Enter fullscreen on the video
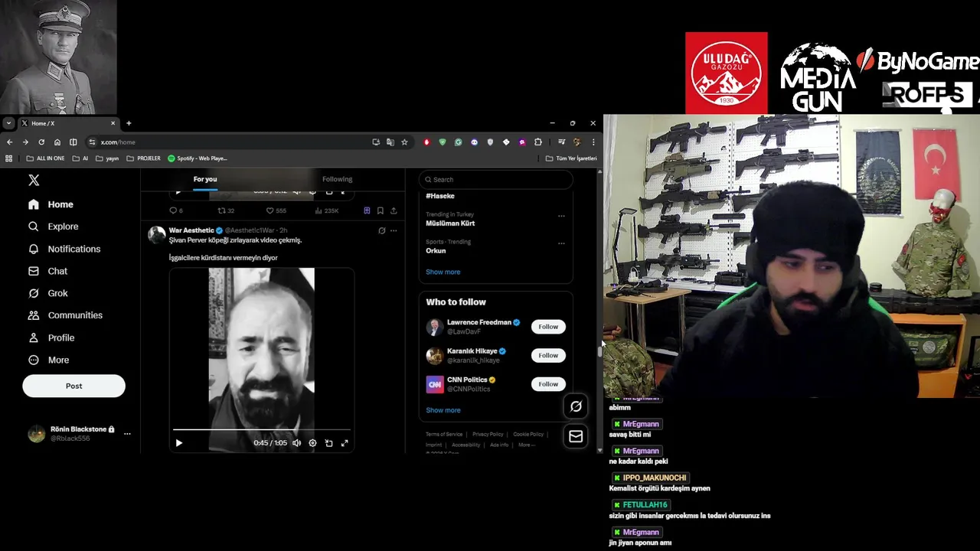Screen dimensions: 980x551 click(x=345, y=443)
